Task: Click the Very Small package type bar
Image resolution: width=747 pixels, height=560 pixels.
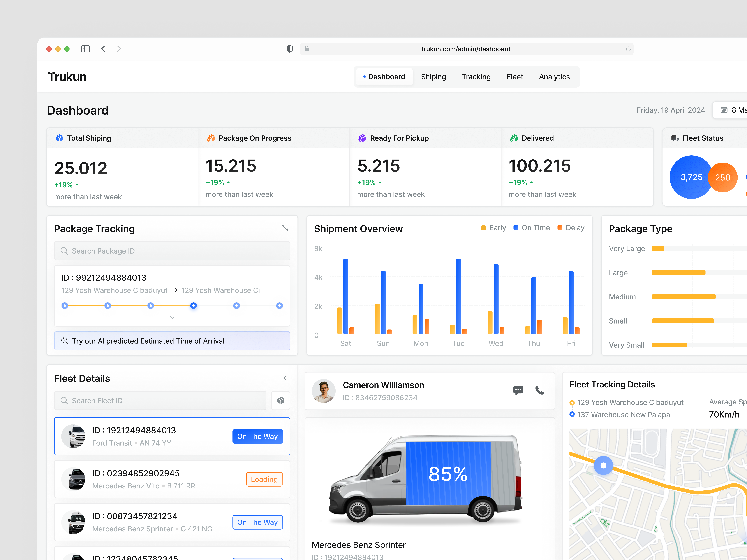Action: (669, 345)
